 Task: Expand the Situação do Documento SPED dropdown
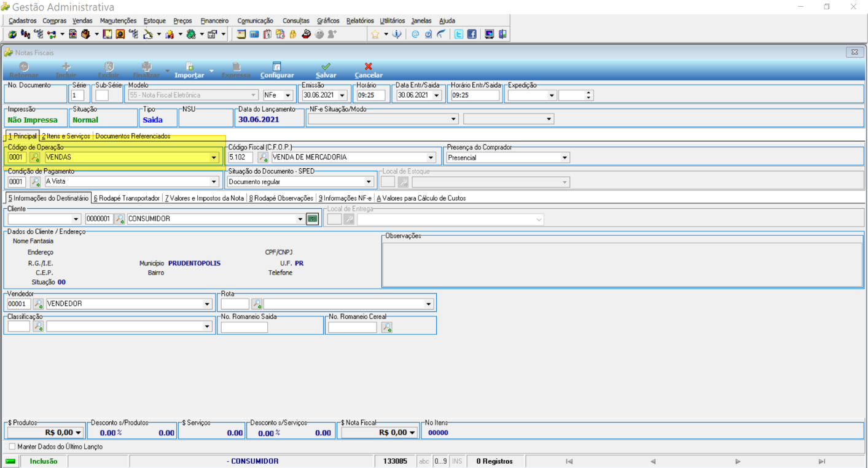coord(369,182)
